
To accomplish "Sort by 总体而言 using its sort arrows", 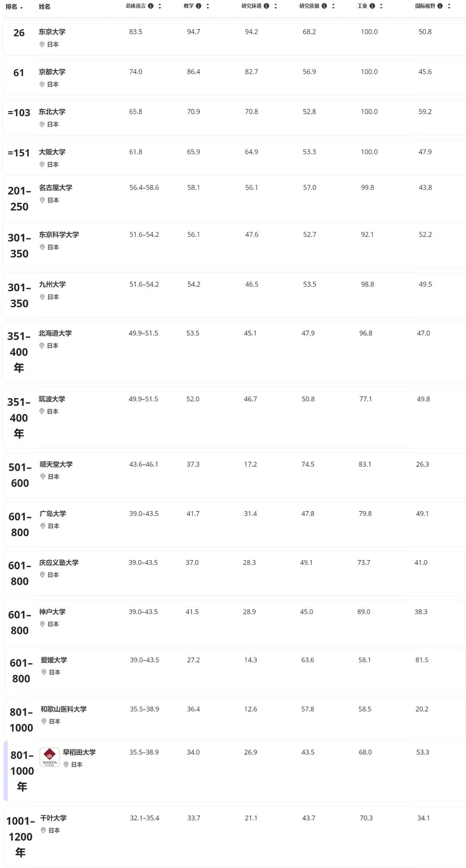I will click(x=159, y=6).
